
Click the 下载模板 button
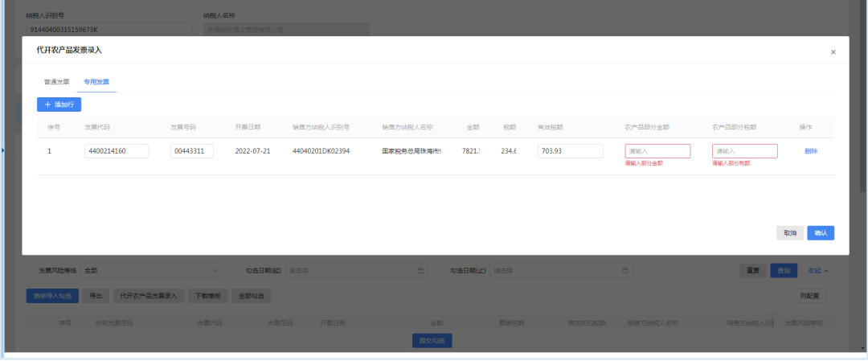pyautogui.click(x=208, y=296)
